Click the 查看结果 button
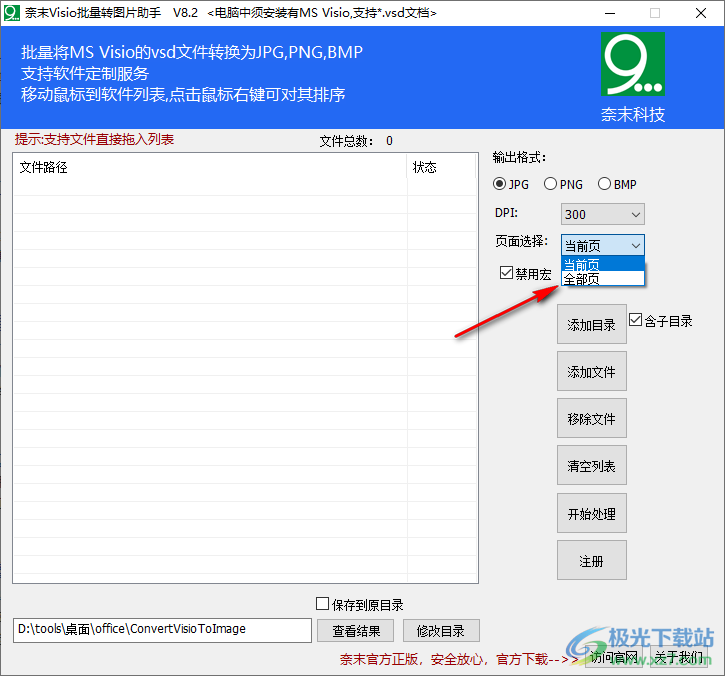Image resolution: width=725 pixels, height=676 pixels. click(x=356, y=631)
